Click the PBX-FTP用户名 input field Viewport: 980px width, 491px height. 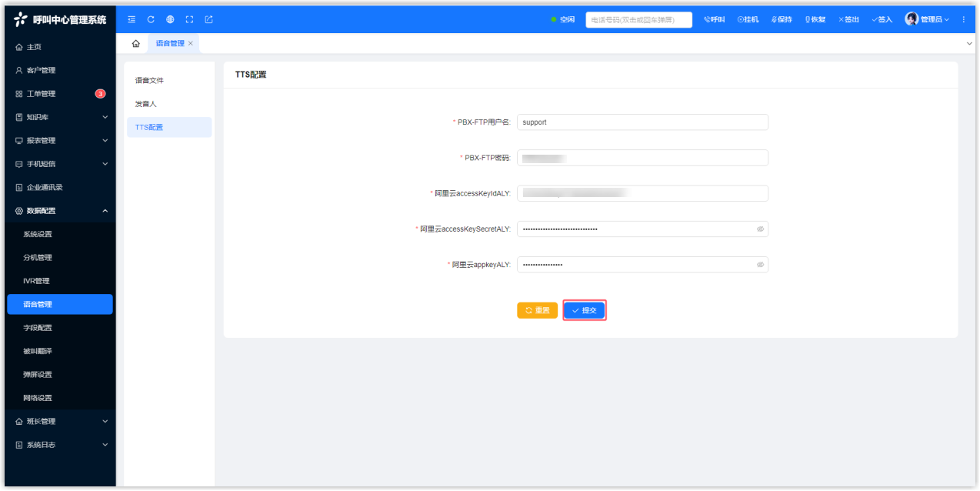click(642, 122)
